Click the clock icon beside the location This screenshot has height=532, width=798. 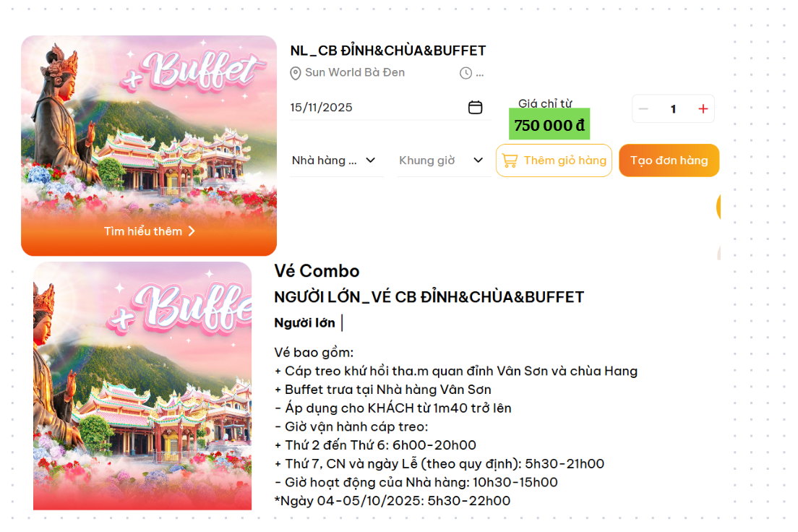(465, 73)
